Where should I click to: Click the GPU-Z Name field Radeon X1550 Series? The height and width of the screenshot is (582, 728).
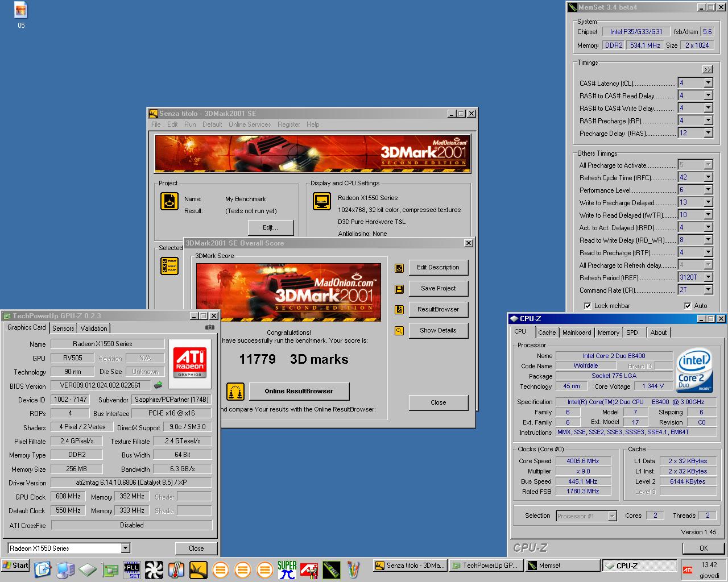point(107,344)
